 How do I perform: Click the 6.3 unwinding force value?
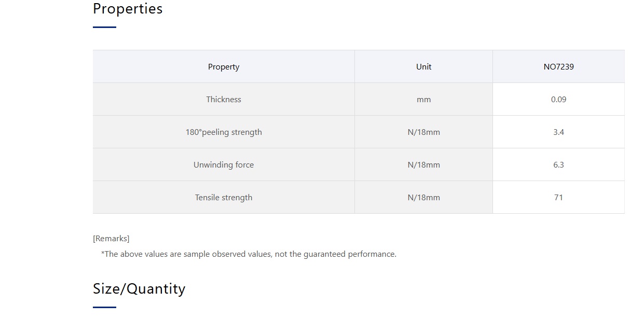(x=558, y=164)
